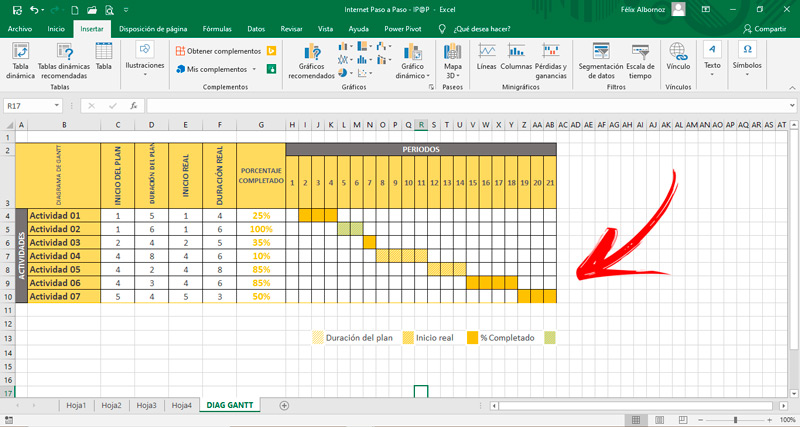Click the Félix Albornoz account name
This screenshot has height=427, width=800.
643,9
